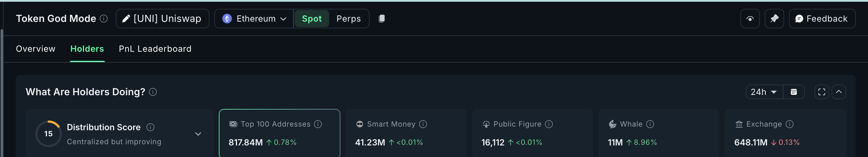
Task: Click the Whale info icon
Action: click(650, 124)
